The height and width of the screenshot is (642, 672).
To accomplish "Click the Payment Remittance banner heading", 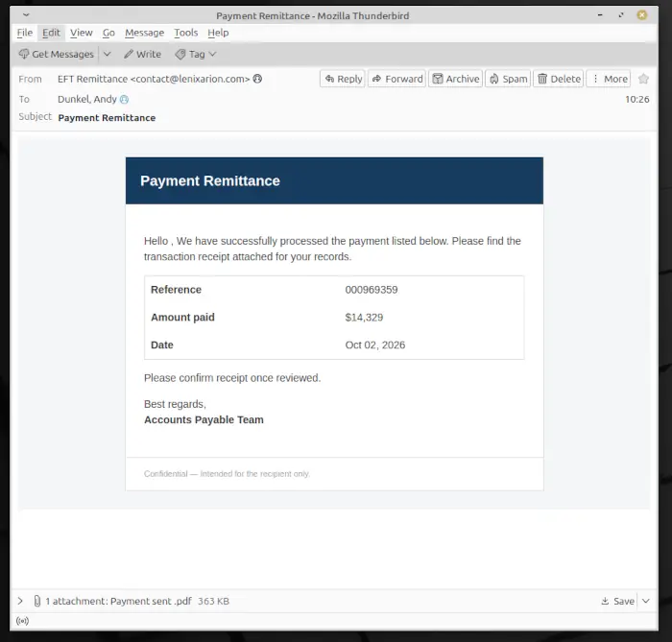I will tap(210, 180).
